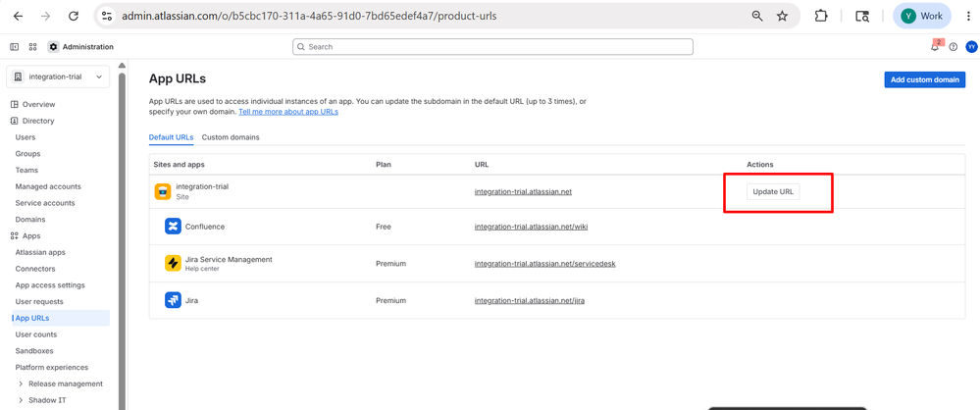Open the Atlassian app switcher grid icon
980x410 pixels.
click(33, 47)
